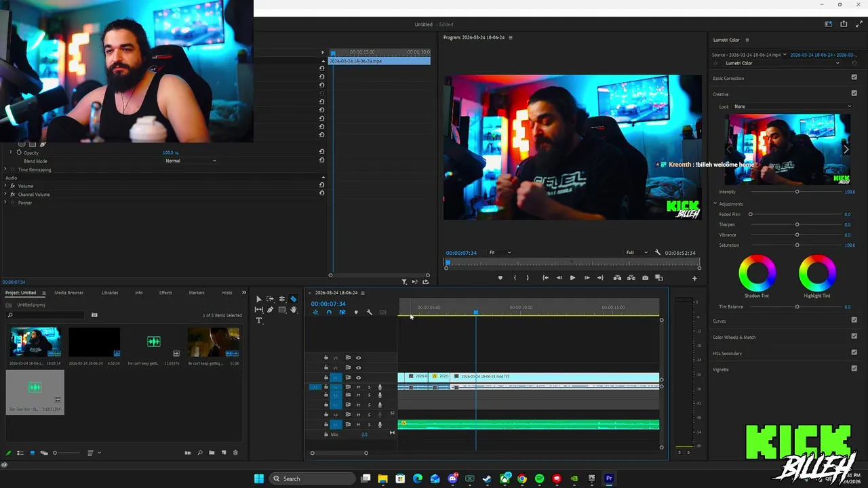Open Full playback resolution dropdown

pos(636,253)
